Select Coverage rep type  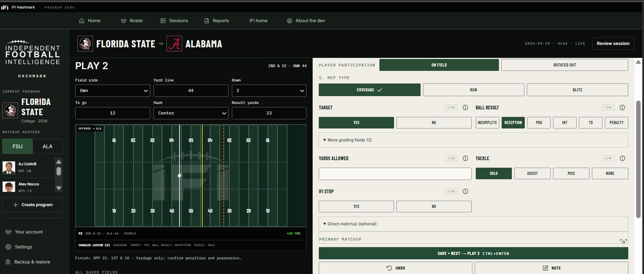click(370, 90)
